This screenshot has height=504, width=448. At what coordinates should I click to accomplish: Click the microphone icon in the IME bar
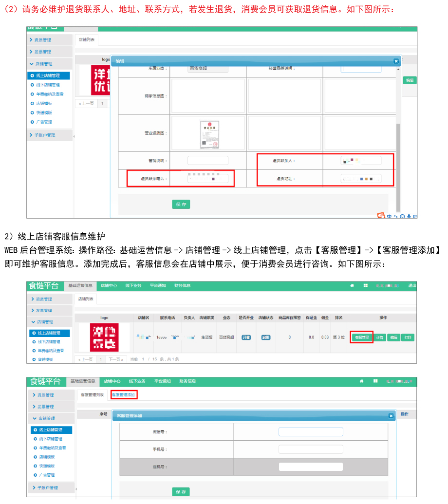(409, 216)
